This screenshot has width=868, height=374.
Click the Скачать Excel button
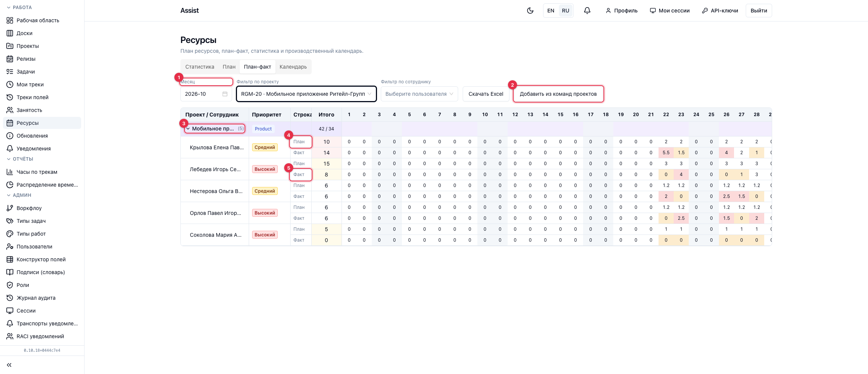point(486,94)
